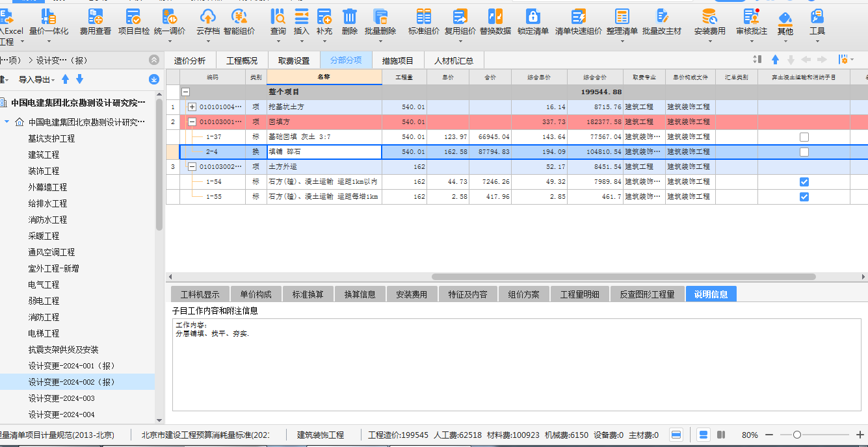Screen dimensions: 868x447
Task: Zoom in with the plus button
Action: tap(860, 435)
